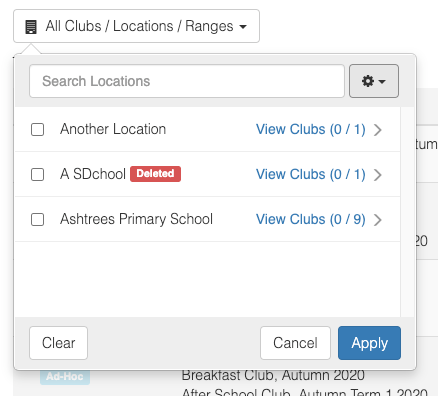
Task: Click the locations list scrollbar track
Action: [407, 212]
